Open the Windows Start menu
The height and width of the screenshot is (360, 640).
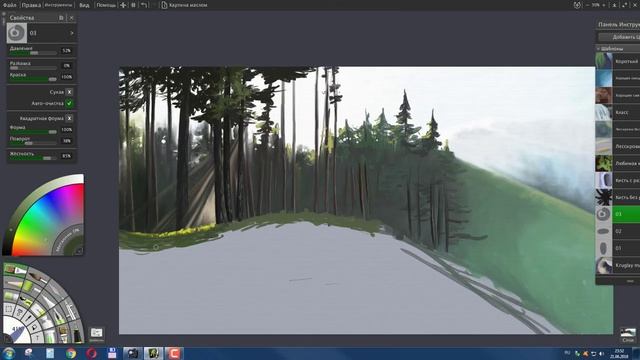pos(9,353)
